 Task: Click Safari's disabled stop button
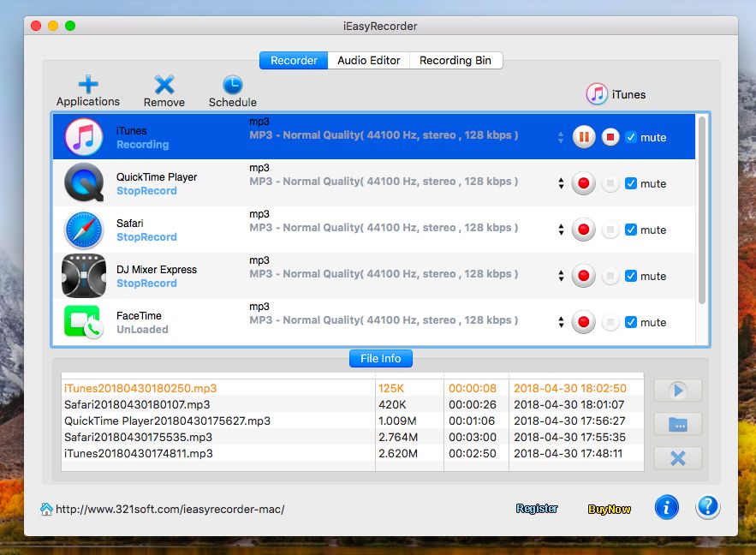point(610,230)
